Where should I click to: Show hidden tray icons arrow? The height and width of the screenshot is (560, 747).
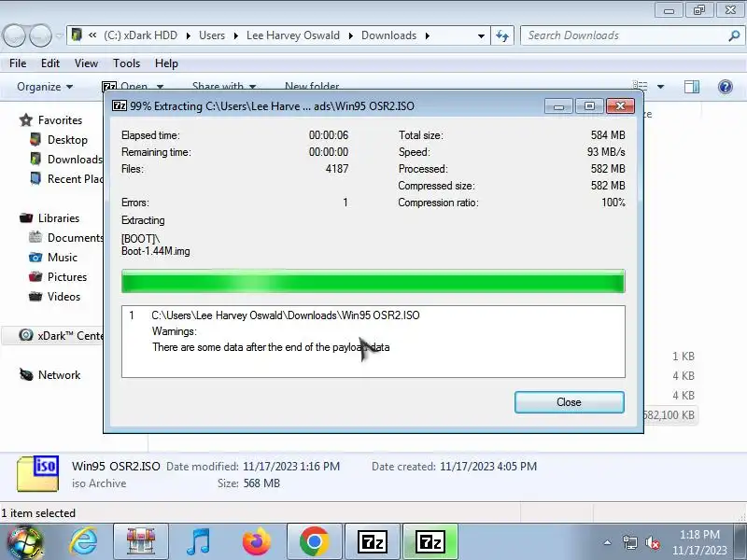608,542
